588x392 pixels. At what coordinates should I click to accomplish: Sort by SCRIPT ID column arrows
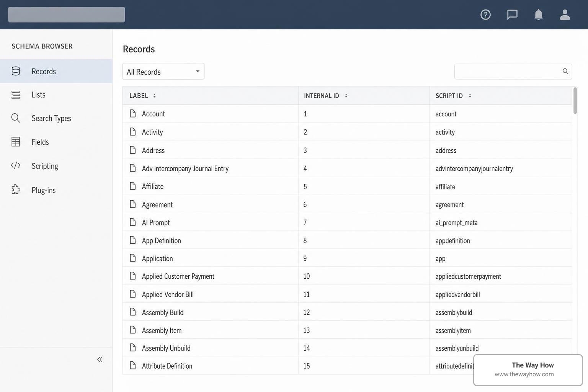click(x=470, y=96)
